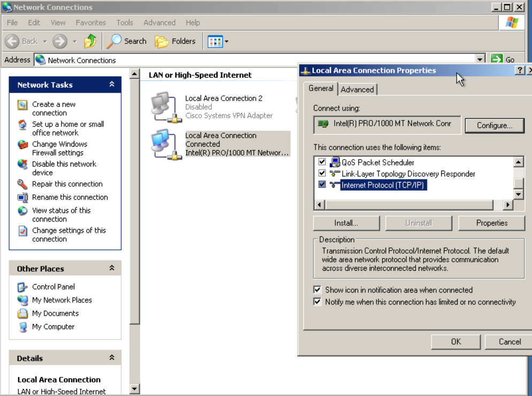Click the Forward arrow toolbar icon
Screen dimensions: 532x396
[x=60, y=41]
